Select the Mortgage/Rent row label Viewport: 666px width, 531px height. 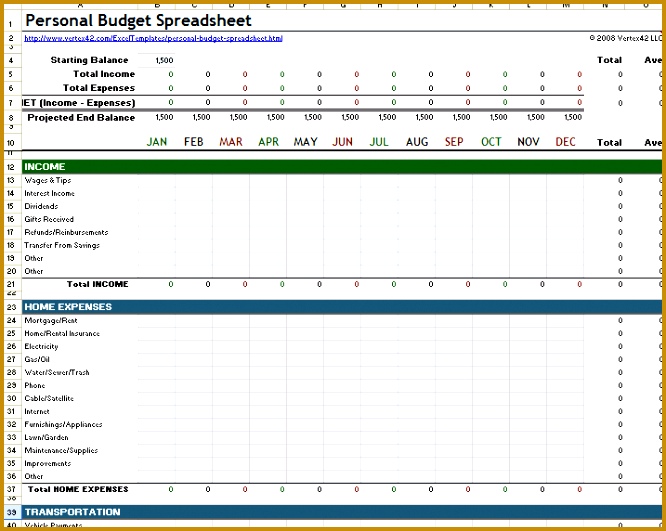(51, 320)
